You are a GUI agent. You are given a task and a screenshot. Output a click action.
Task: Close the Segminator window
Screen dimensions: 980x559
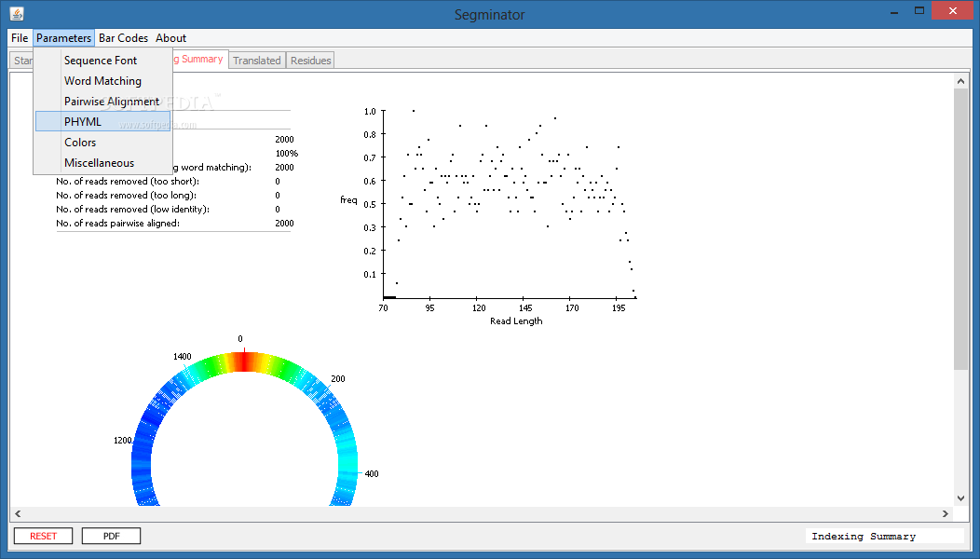952,10
